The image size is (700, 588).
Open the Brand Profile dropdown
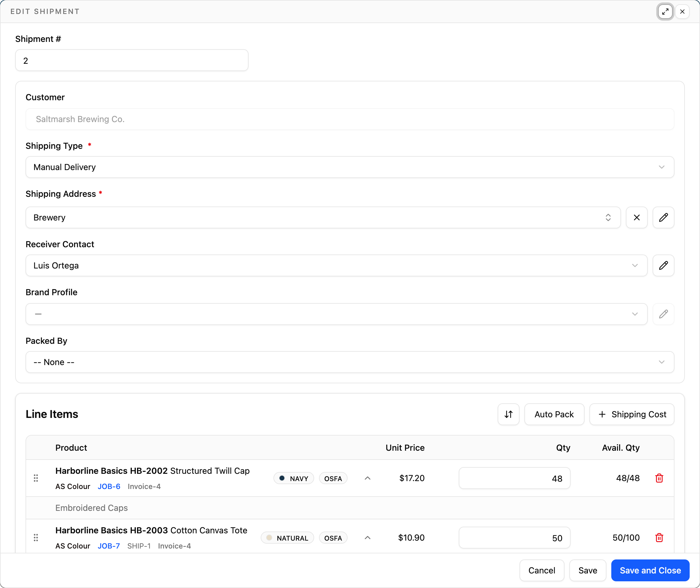click(x=336, y=314)
